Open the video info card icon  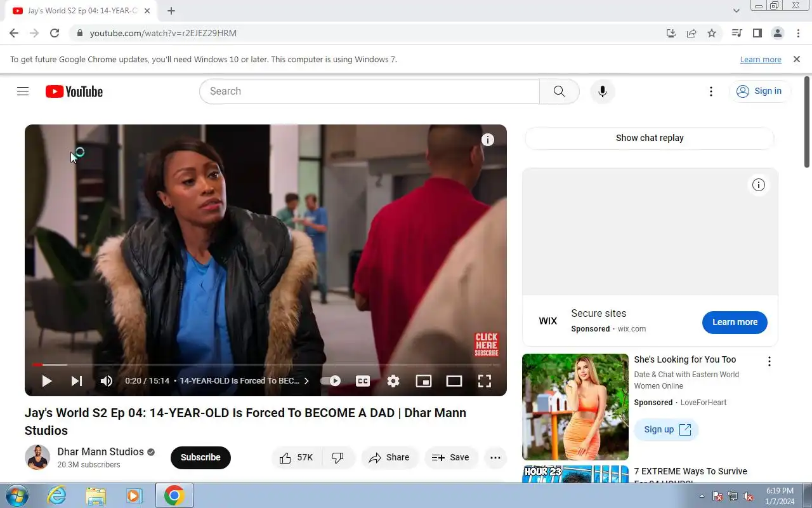tap(488, 140)
